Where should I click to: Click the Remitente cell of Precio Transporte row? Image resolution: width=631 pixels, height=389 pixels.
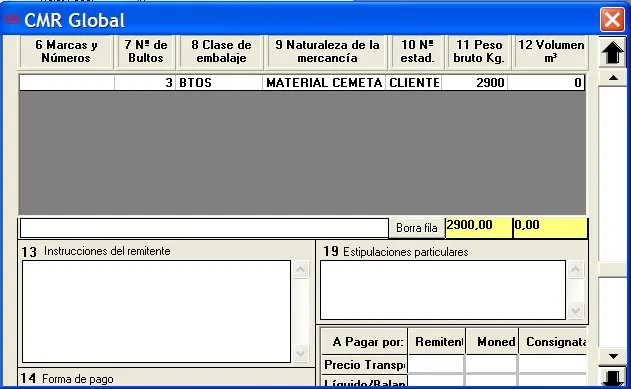click(437, 365)
